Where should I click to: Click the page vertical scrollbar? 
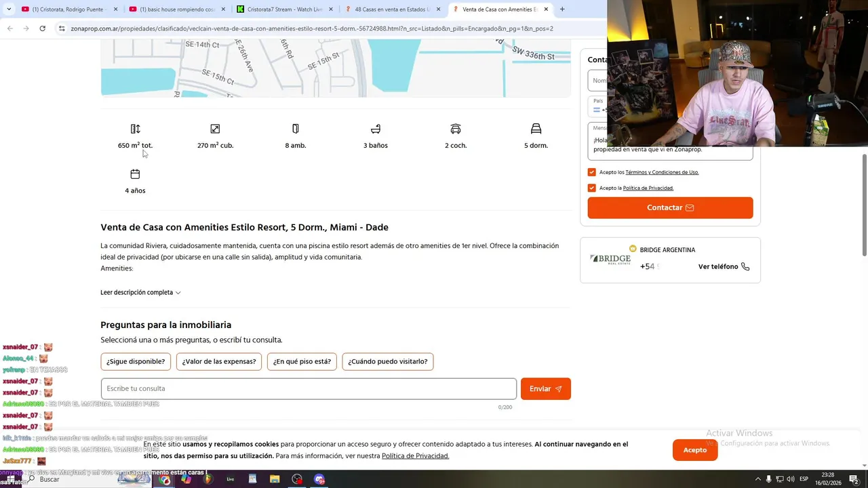click(864, 205)
